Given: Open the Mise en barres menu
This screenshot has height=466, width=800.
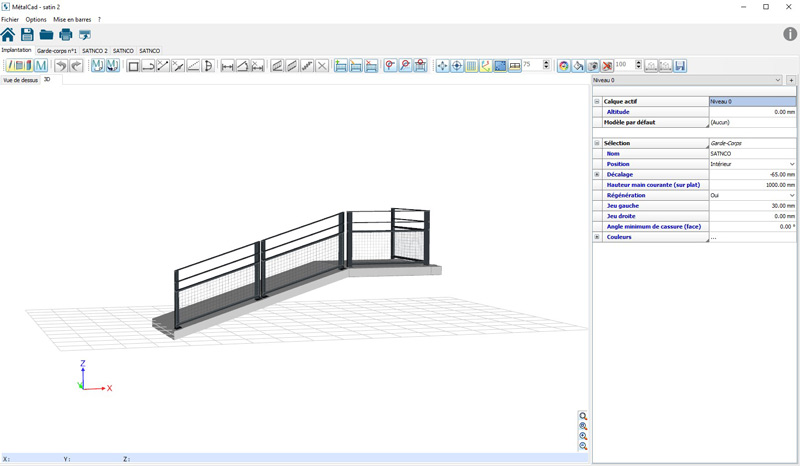Looking at the screenshot, I should point(72,19).
